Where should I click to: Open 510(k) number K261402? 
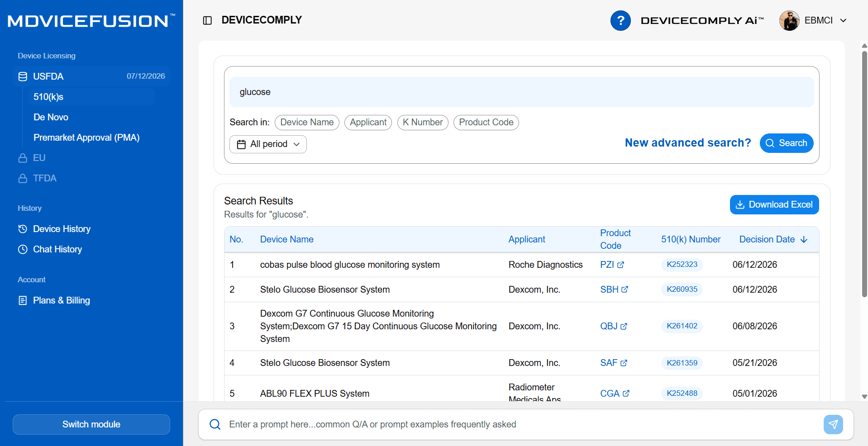point(682,326)
